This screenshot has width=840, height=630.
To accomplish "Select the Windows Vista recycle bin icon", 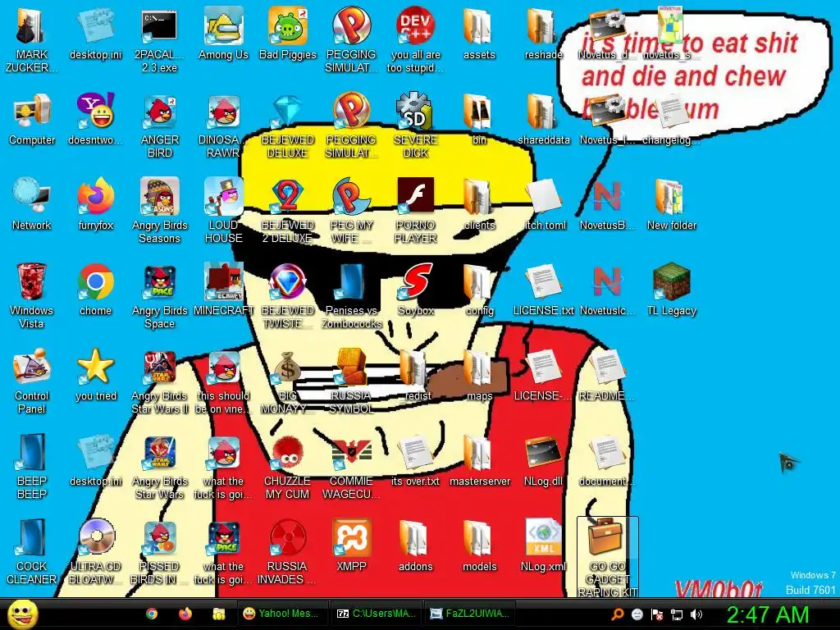I will [32, 295].
